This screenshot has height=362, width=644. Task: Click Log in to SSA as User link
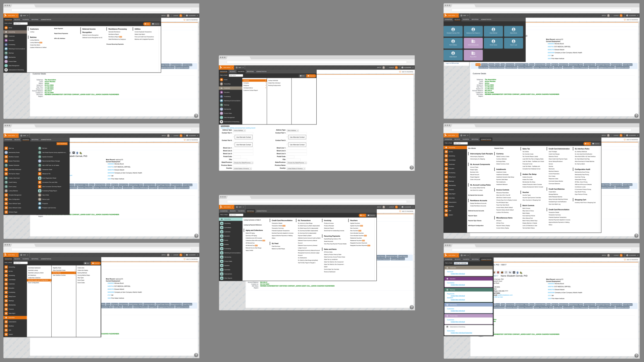point(452,63)
